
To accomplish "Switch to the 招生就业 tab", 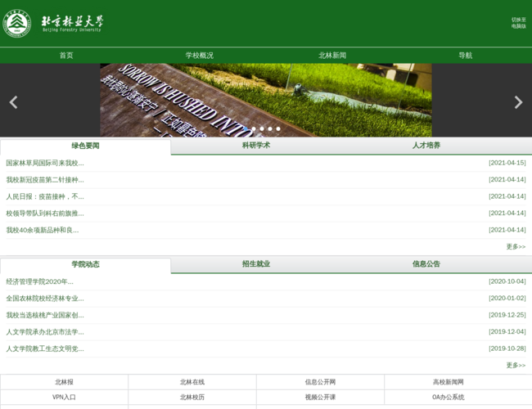I will [x=256, y=264].
